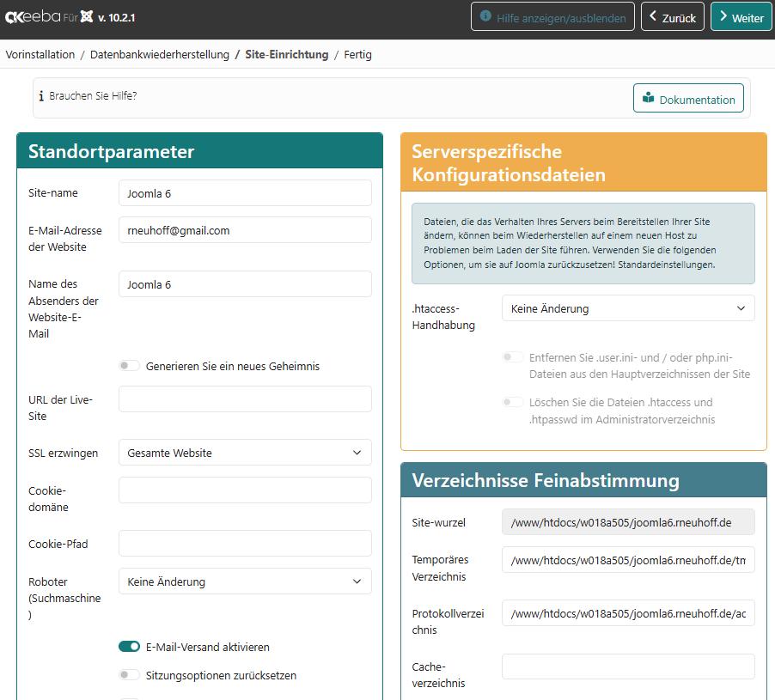Select the Vorinstallation breadcrumb step

click(40, 54)
